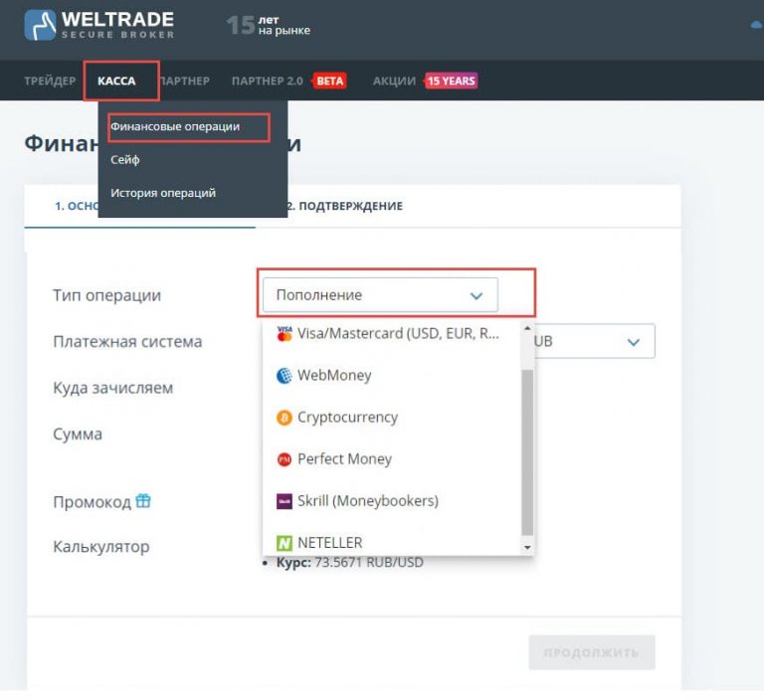The height and width of the screenshot is (700, 764).
Task: Choose the Skrill payment icon
Action: click(284, 501)
